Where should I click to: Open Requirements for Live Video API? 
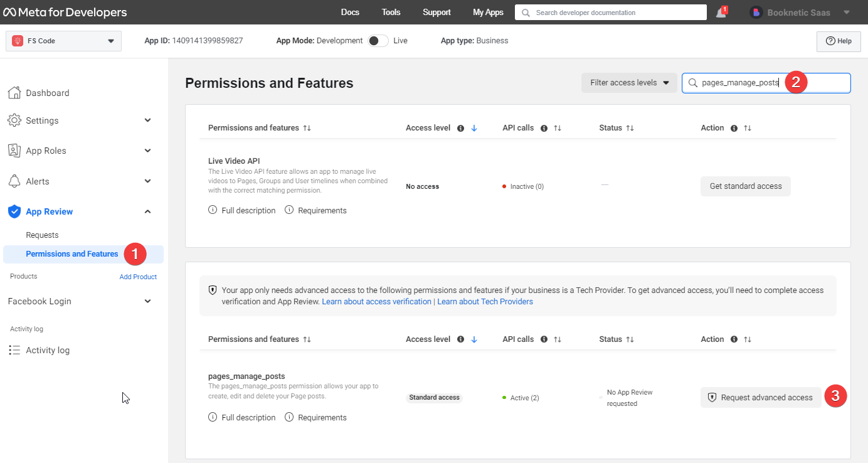pos(315,211)
